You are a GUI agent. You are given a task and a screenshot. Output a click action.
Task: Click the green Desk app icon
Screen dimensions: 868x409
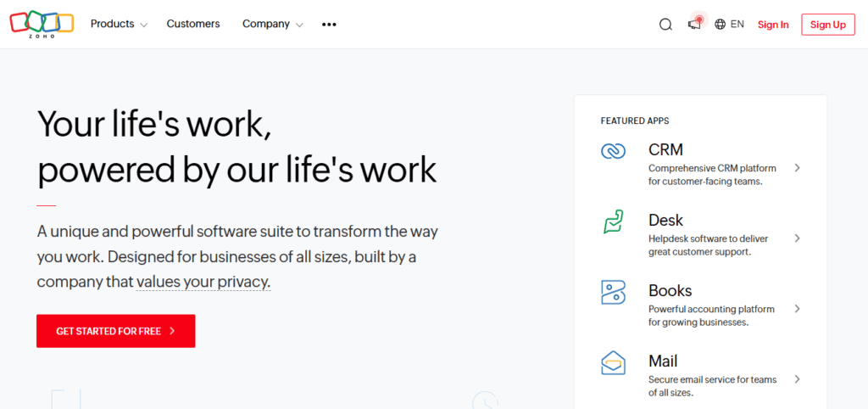tap(614, 221)
